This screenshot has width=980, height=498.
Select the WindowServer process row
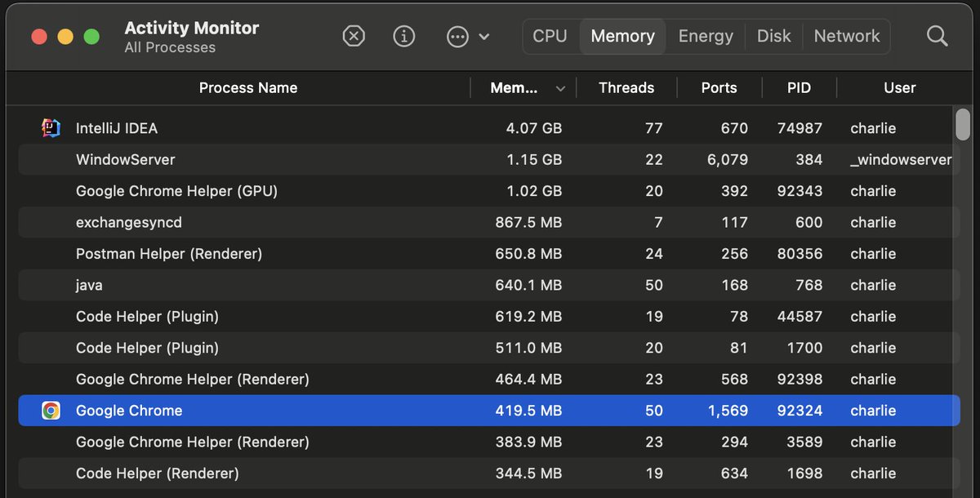488,159
